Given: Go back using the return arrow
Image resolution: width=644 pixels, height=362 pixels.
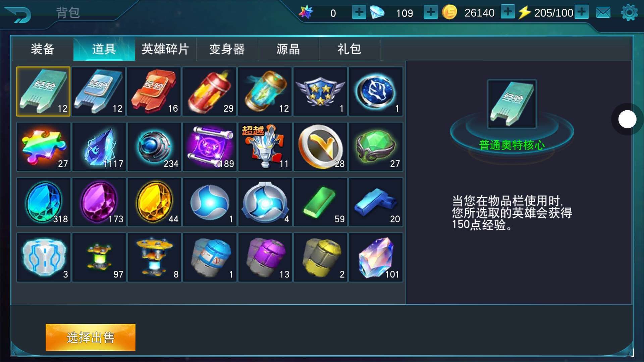Looking at the screenshot, I should click(18, 14).
